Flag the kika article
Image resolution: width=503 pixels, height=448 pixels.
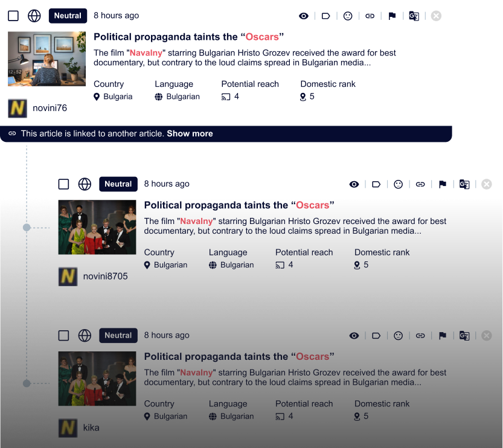(443, 336)
